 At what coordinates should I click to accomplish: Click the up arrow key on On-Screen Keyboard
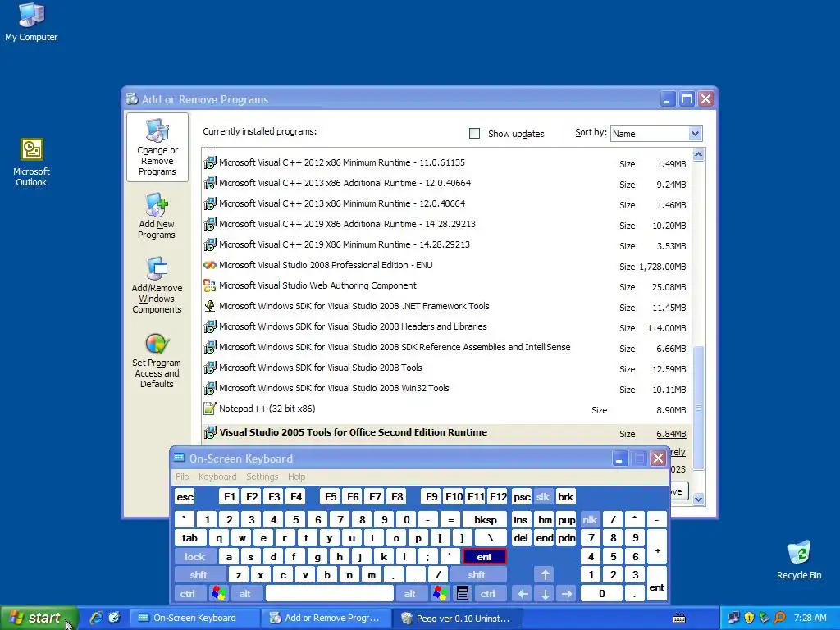(545, 575)
